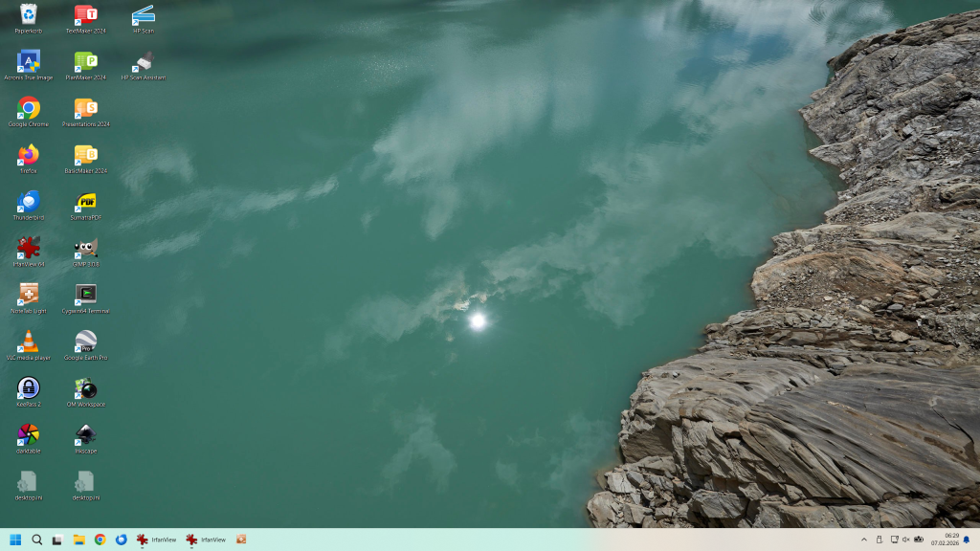
Task: Open the Windows Start menu
Action: [15, 540]
